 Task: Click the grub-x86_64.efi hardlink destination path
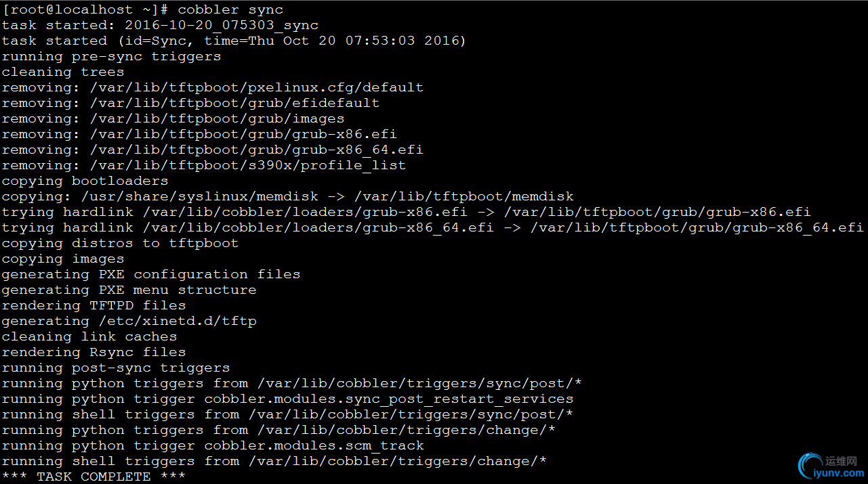pos(697,227)
